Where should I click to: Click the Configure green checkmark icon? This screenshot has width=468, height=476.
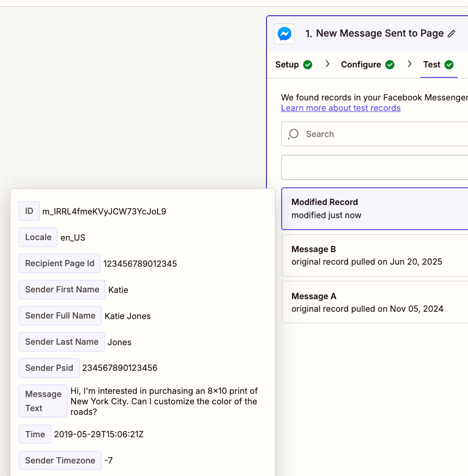tap(389, 65)
